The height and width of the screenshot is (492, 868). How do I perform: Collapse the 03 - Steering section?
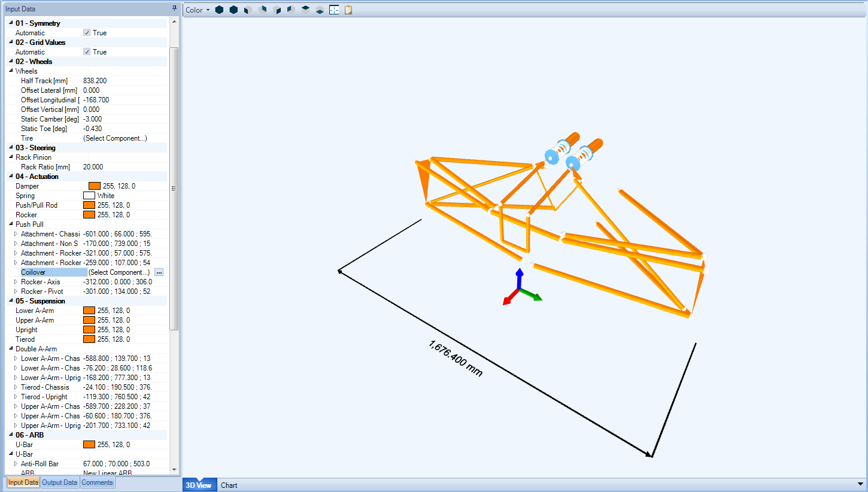[11, 148]
